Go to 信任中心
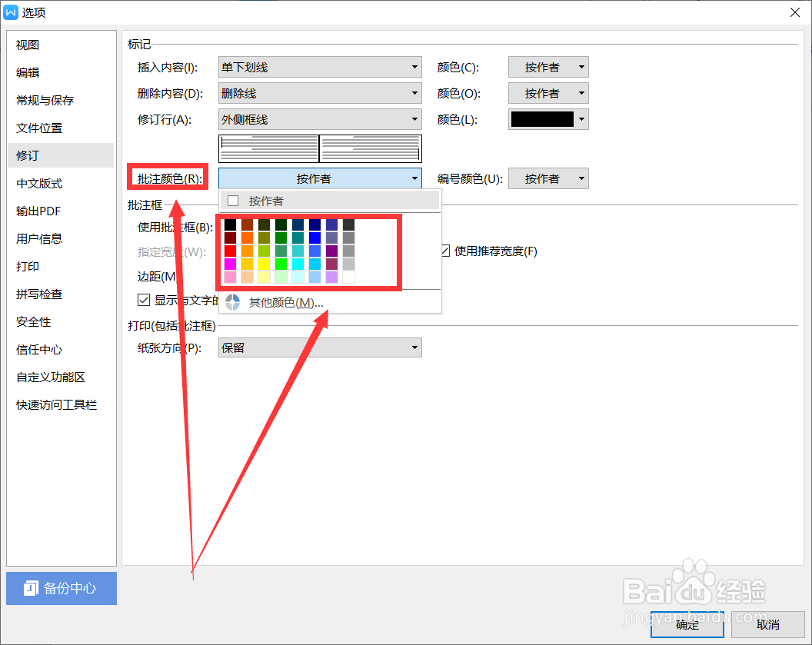 (x=61, y=350)
